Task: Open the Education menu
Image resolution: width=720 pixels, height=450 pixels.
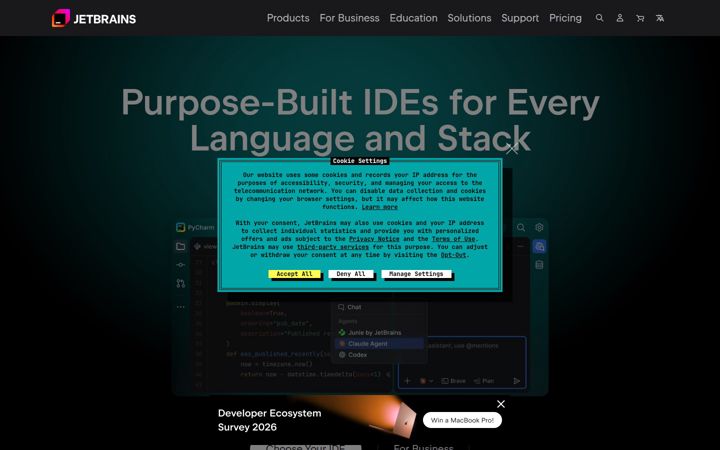Action: click(413, 18)
